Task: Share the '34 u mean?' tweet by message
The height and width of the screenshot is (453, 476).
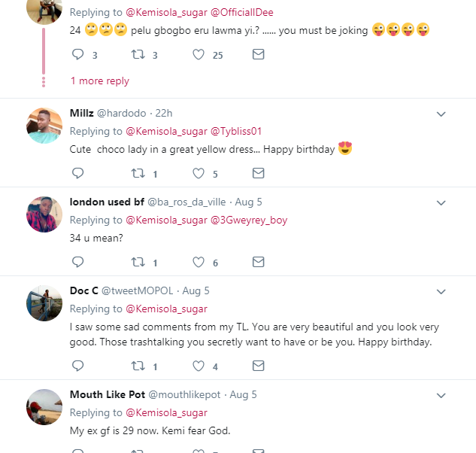Action: coord(258,263)
